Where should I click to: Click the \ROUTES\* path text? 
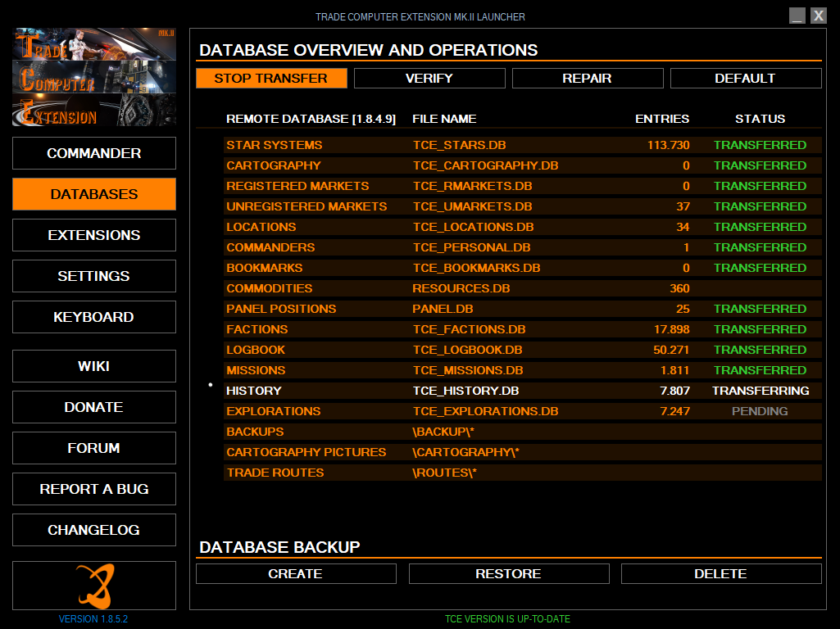pyautogui.click(x=444, y=473)
